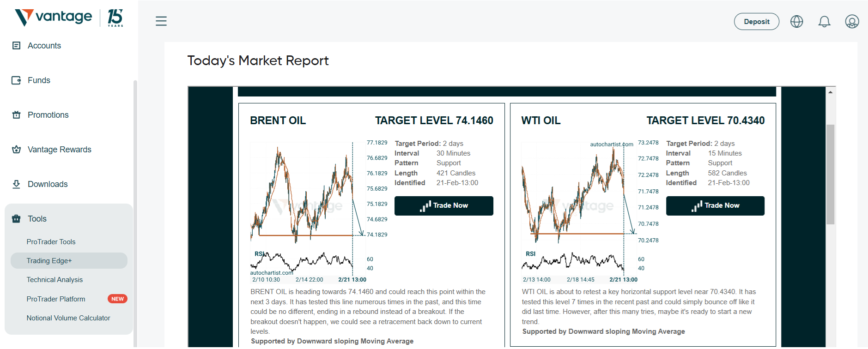This screenshot has height=349, width=868.
Task: Click the Funds wallet icon
Action: tap(16, 80)
